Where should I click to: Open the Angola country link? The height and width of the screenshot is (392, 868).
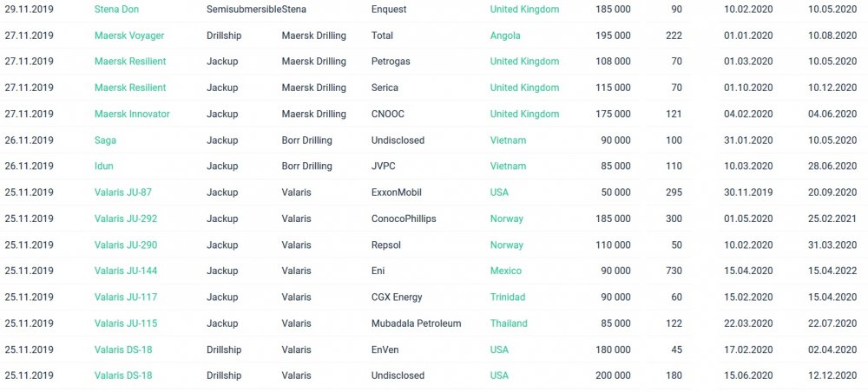(505, 36)
